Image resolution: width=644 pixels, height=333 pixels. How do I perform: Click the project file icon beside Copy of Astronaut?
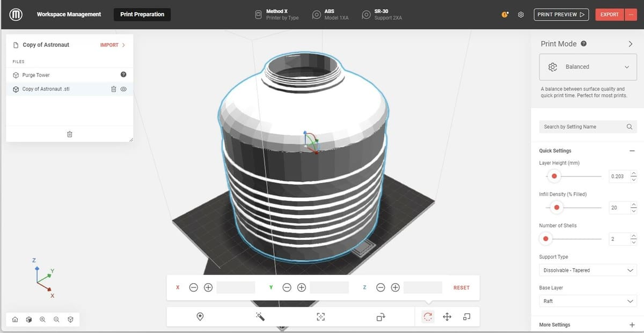[16, 45]
